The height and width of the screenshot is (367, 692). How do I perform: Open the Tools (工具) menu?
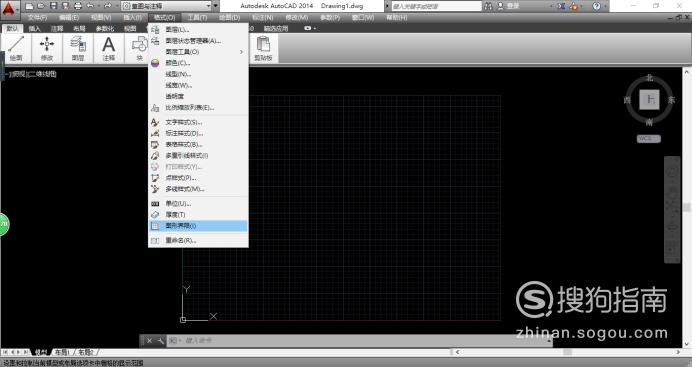(197, 18)
